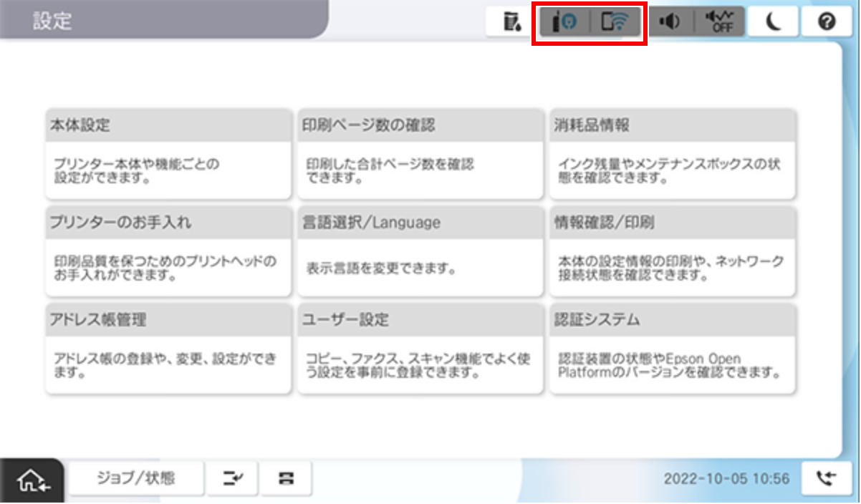
Task: Open 認証システム tile
Action: point(673,349)
